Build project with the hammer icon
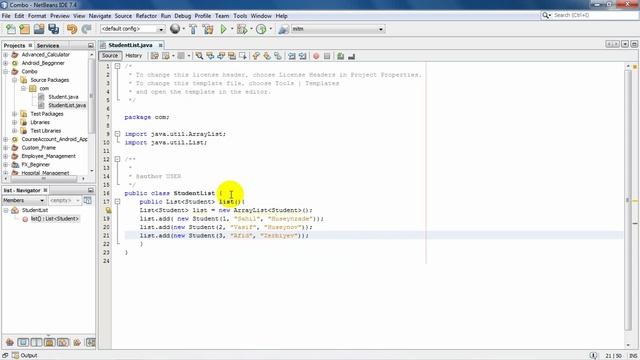Viewport: 640px width, 360px height. coord(193,29)
